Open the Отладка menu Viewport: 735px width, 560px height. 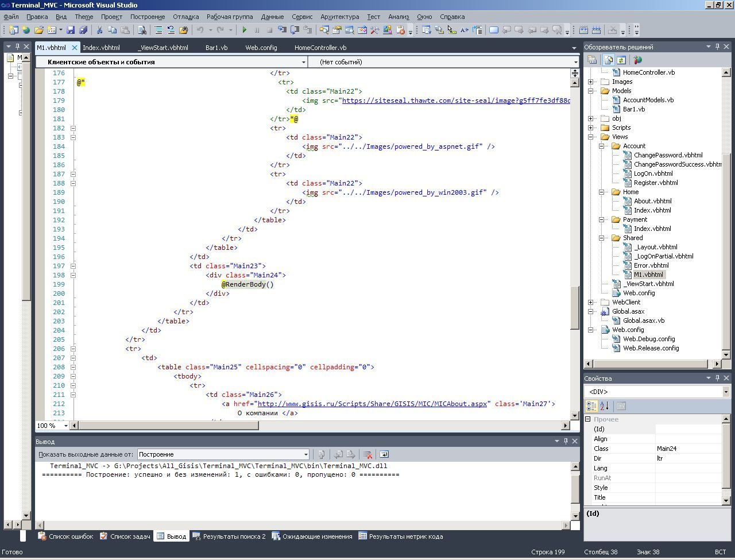[186, 17]
